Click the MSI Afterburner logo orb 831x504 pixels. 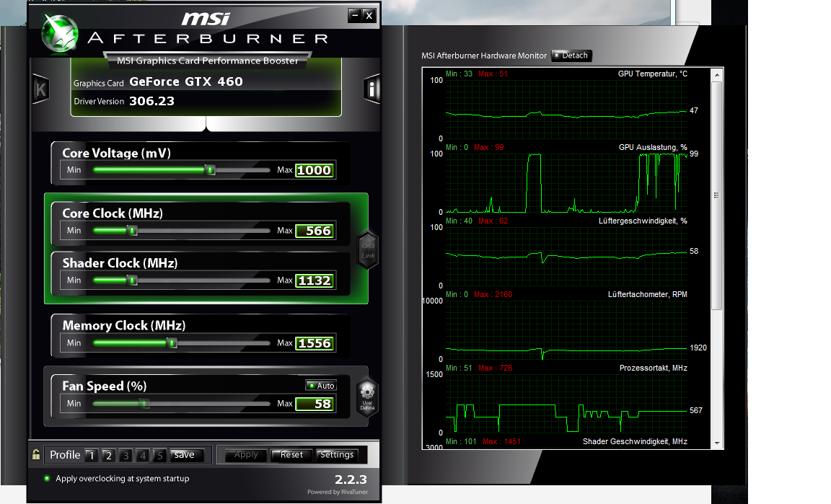tap(61, 34)
